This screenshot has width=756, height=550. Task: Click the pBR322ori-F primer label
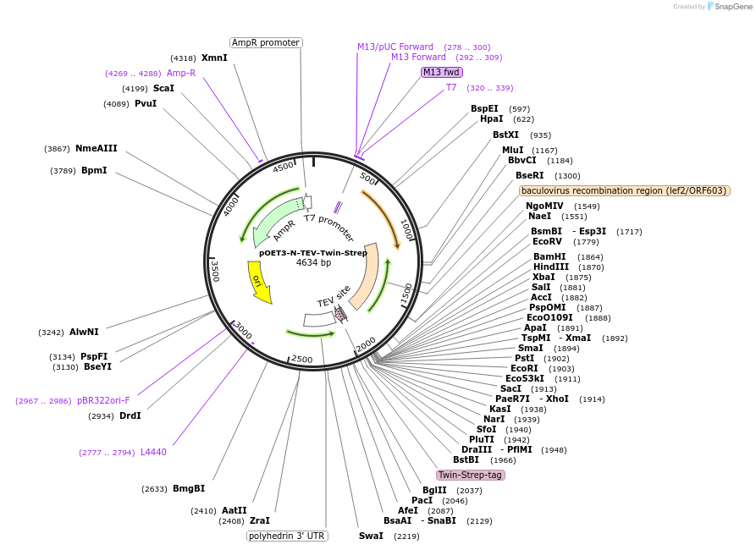tap(102, 400)
